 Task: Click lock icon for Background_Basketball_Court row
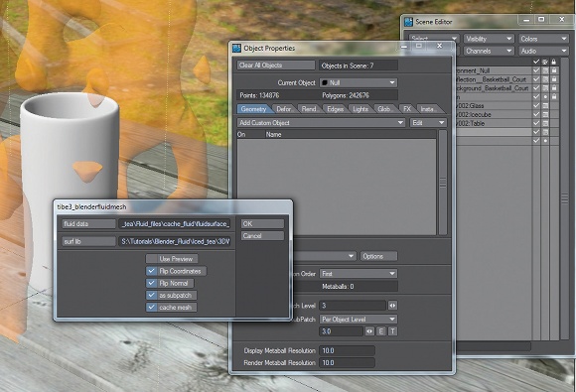[554, 88]
